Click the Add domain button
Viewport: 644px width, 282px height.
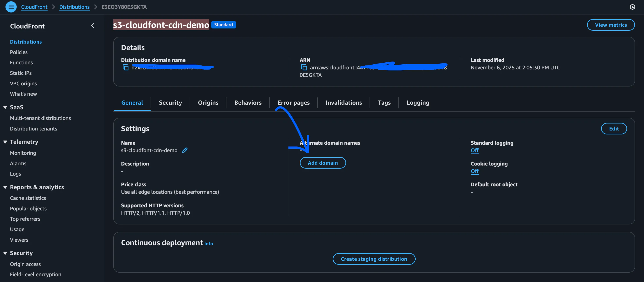(x=322, y=163)
